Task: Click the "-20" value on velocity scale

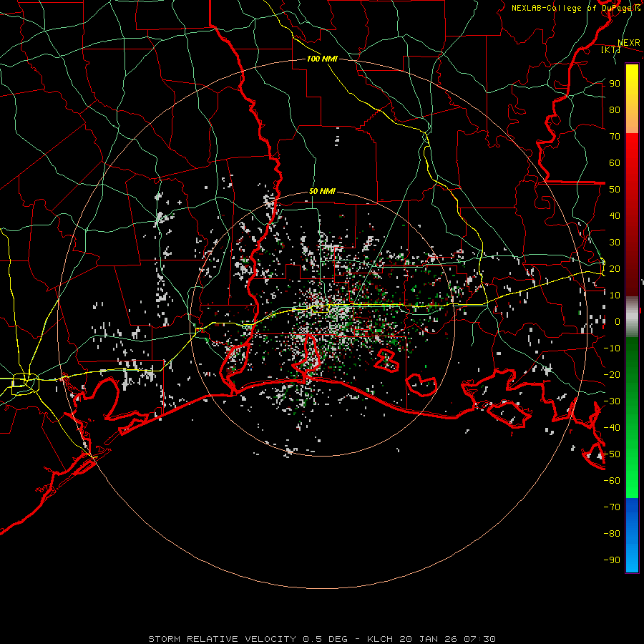Action: 612,375
